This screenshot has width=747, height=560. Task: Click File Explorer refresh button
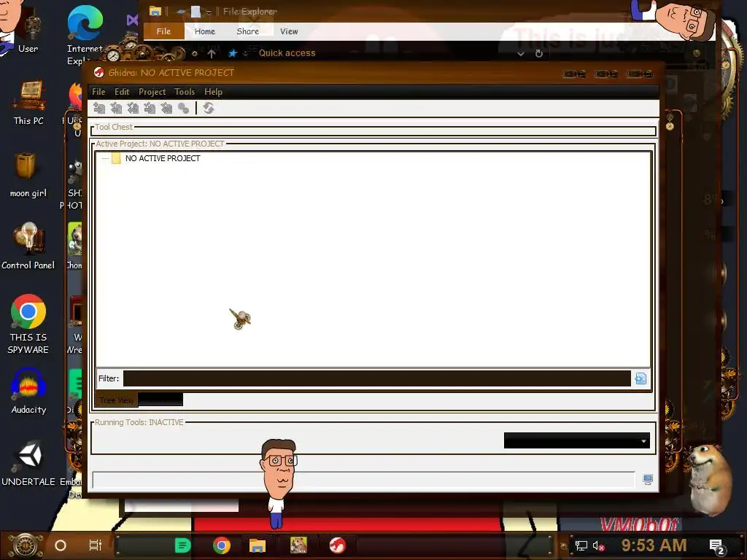pyautogui.click(x=539, y=53)
